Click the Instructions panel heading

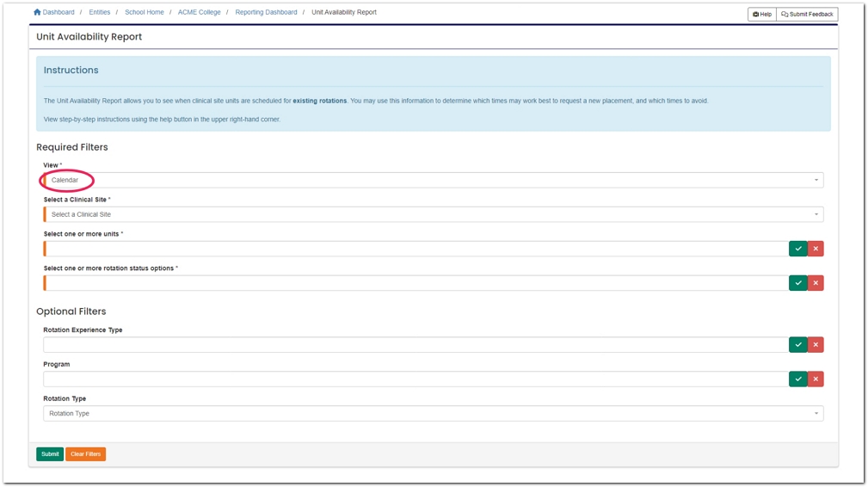[71, 71]
